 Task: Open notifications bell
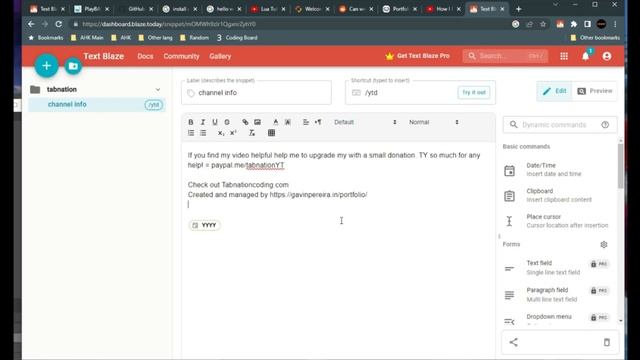[x=586, y=56]
